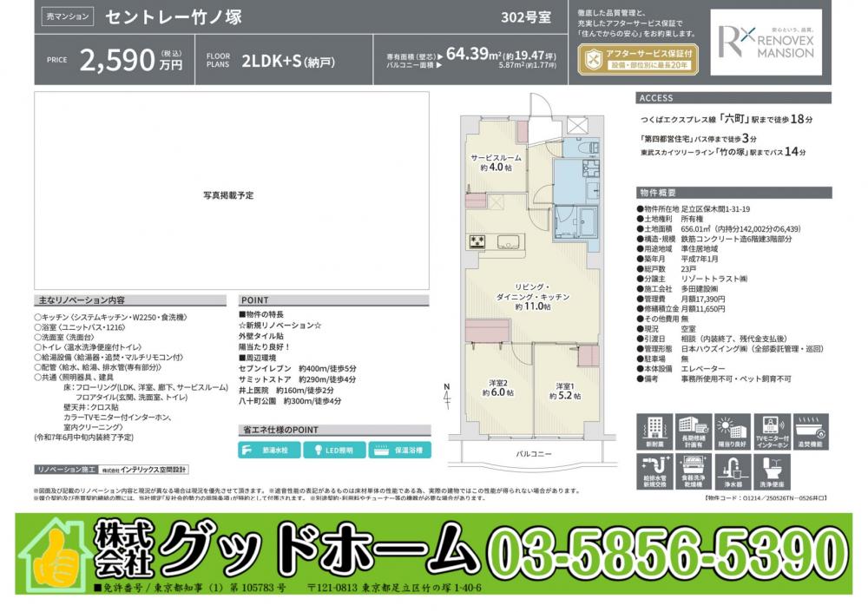Image resolution: width=868 pixels, height=612 pixels.
Task: Click the 「六町」駅まで徒歩18分 access line
Action: 727,119
